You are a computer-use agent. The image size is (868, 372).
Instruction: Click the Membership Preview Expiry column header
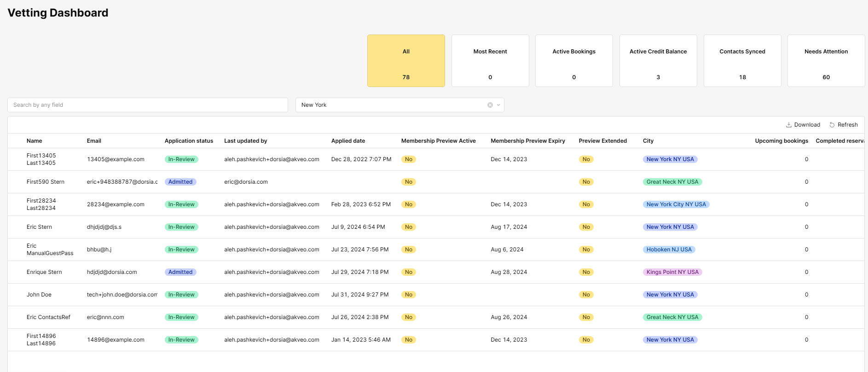pyautogui.click(x=528, y=141)
